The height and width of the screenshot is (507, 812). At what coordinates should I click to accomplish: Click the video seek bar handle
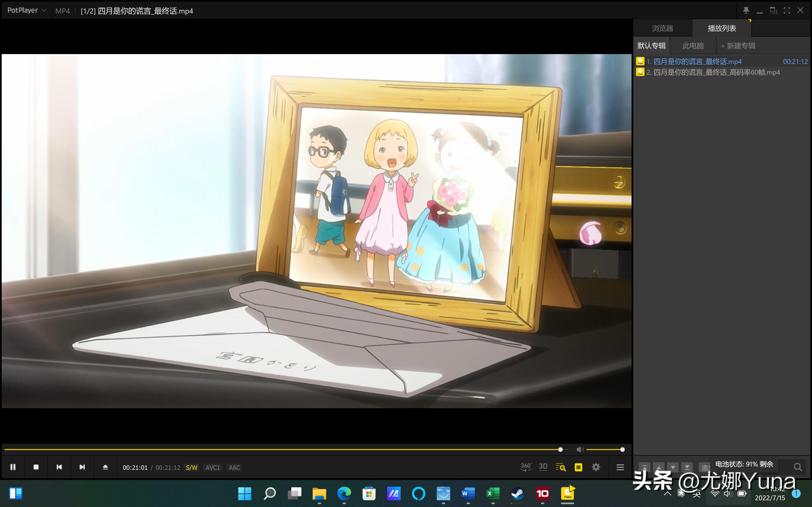pyautogui.click(x=560, y=450)
